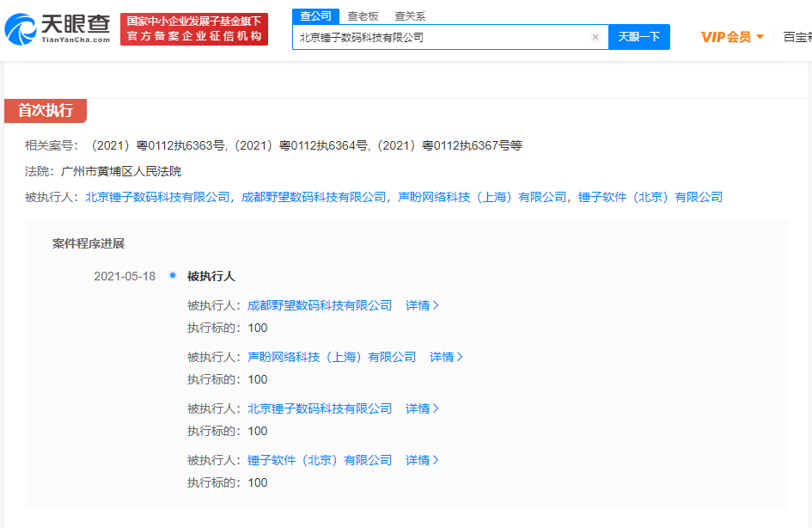Clear the search box with X icon
This screenshot has width=812, height=528.
[x=595, y=37]
